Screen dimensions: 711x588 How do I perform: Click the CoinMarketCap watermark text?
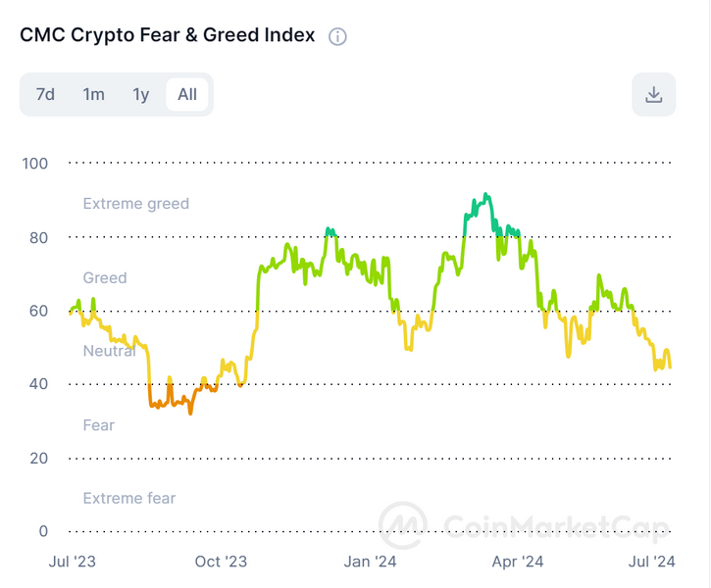(x=555, y=527)
